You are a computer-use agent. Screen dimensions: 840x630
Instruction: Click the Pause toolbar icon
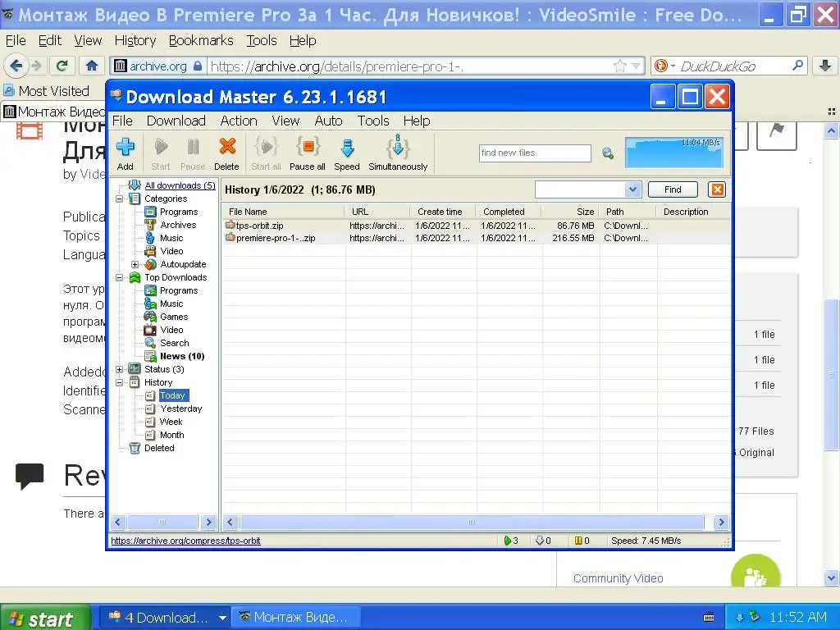[x=193, y=153]
